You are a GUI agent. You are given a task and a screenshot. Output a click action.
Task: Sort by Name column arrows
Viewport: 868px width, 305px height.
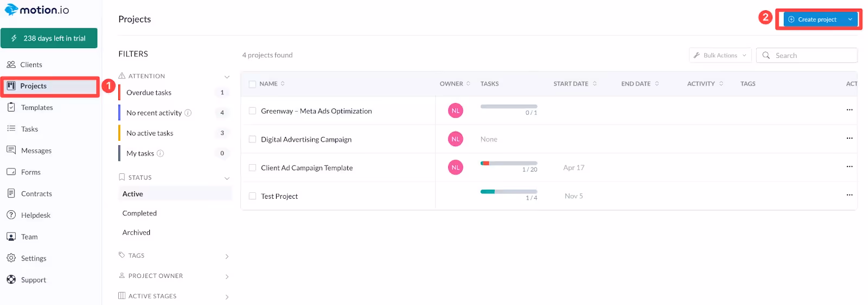pos(283,83)
